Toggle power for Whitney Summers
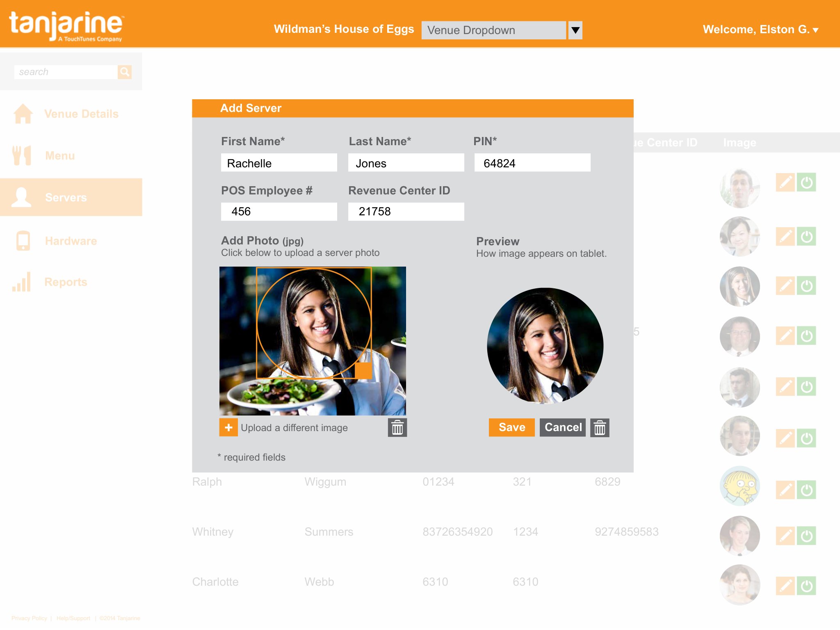The image size is (840, 630). 806,536
